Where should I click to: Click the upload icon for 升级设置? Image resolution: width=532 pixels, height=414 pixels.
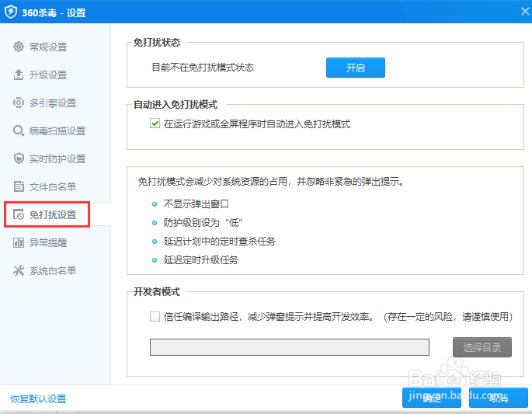[19, 75]
